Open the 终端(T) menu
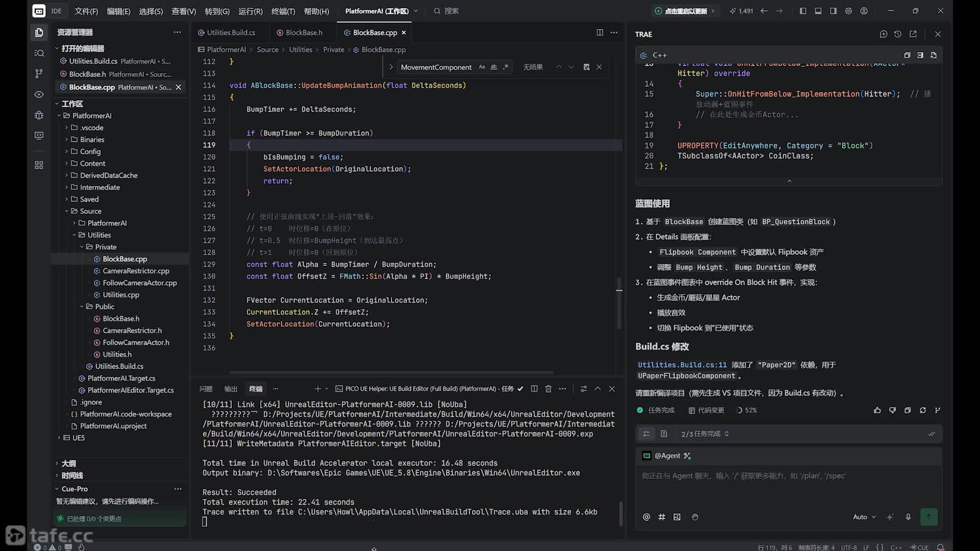Viewport: 980px width, 551px height. point(283,11)
